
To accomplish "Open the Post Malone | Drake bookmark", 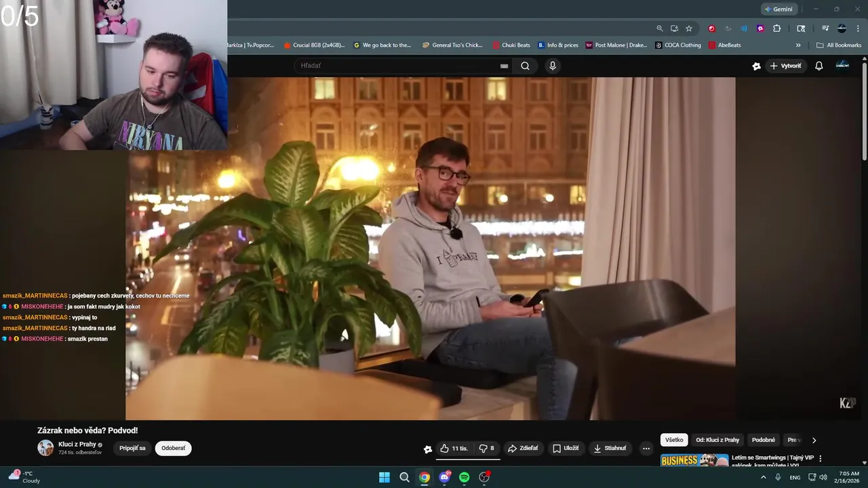I will click(616, 45).
